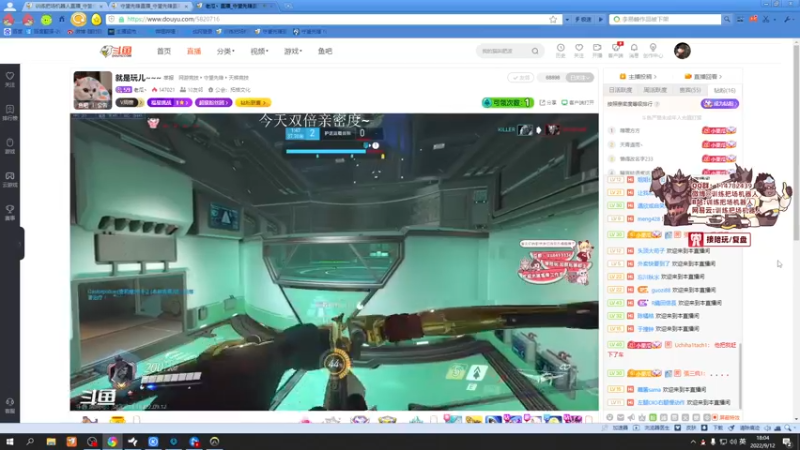800x450 pixels.
Task: Open the 直播回看 link
Action: click(703, 77)
